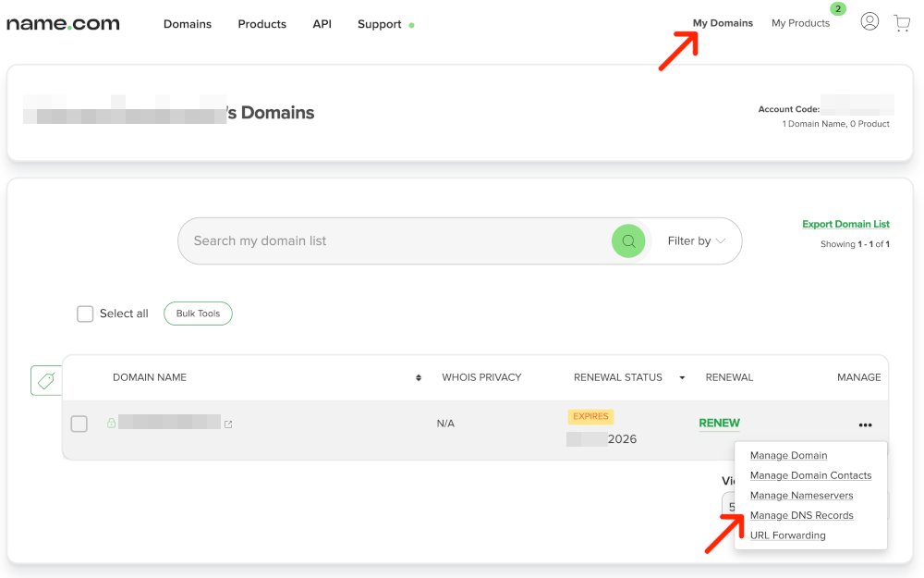Tick the domain row checkbox
The image size is (924, 578).
[79, 424]
